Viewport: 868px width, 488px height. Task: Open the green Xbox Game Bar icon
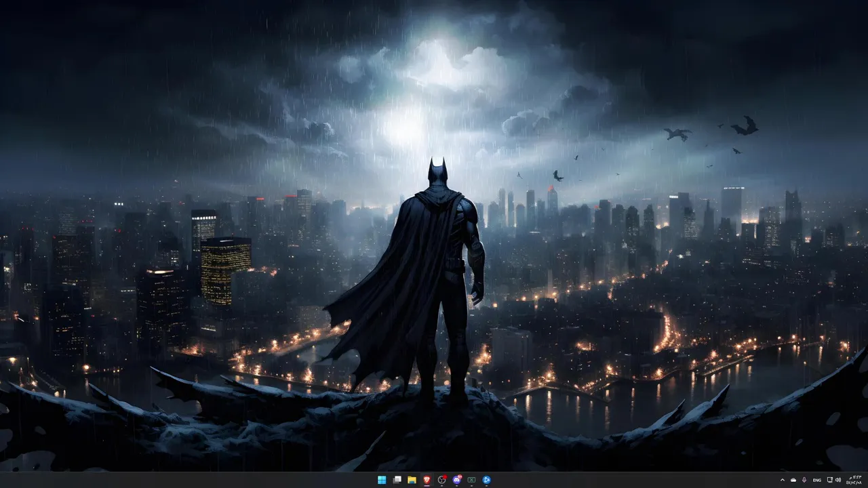[x=471, y=480]
